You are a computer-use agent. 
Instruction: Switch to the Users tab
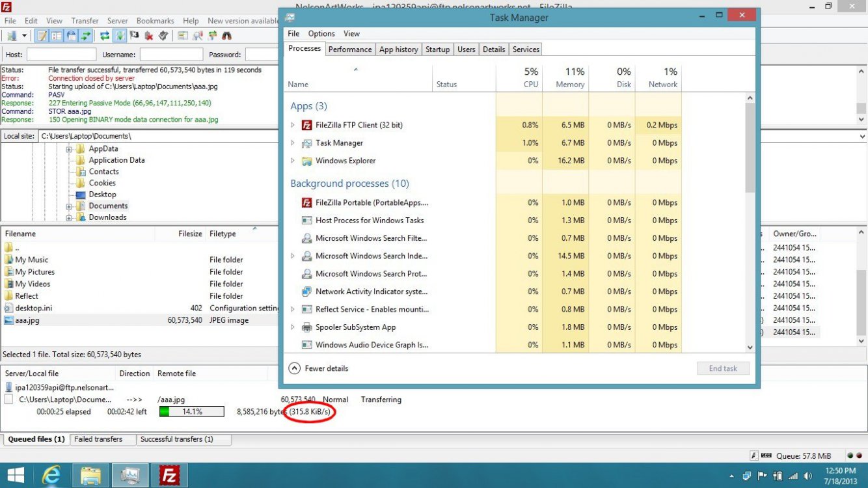pyautogui.click(x=466, y=49)
